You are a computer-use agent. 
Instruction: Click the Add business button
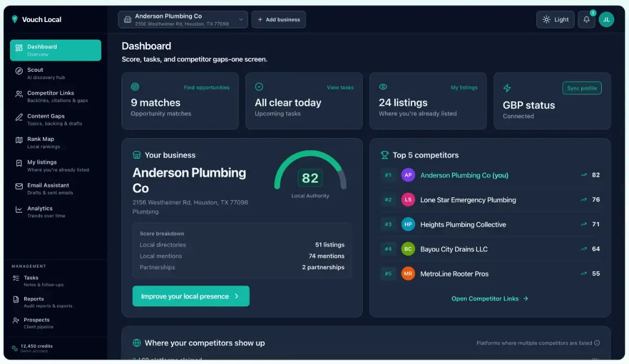click(x=278, y=19)
